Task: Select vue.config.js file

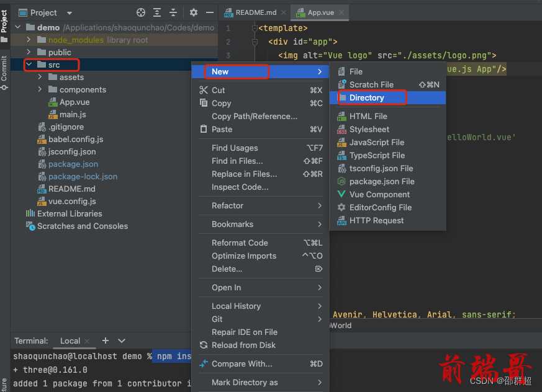Action: [x=66, y=202]
